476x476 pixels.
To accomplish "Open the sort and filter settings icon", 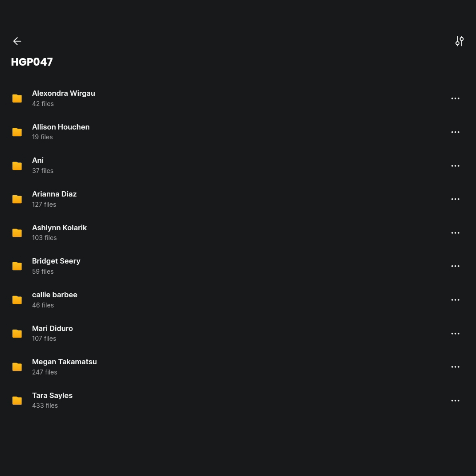I will tap(459, 41).
